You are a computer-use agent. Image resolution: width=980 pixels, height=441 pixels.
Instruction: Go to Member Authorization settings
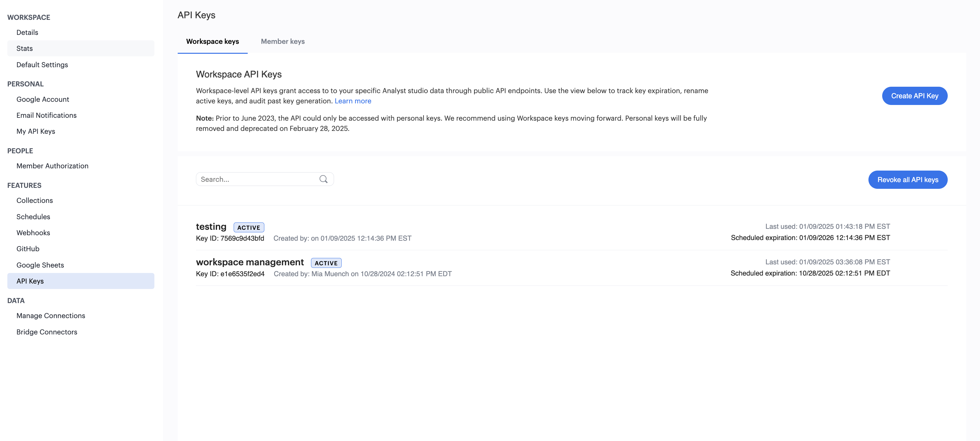[52, 166]
